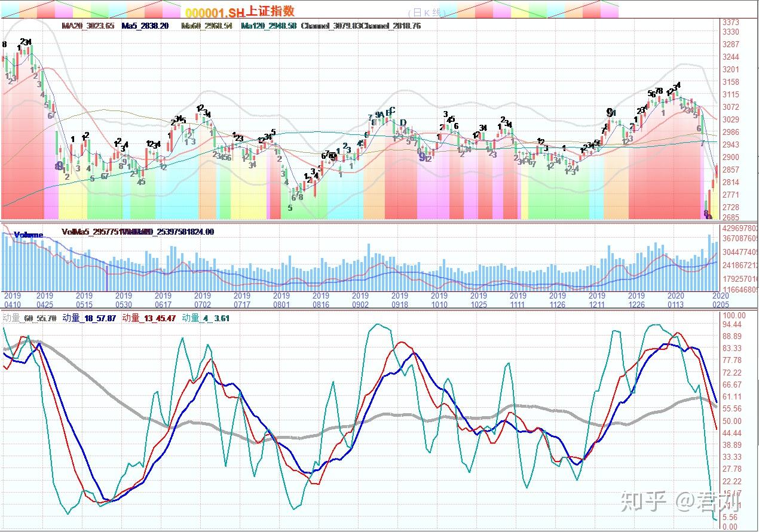Select the 动量_4 teal momentum legend

coord(206,318)
